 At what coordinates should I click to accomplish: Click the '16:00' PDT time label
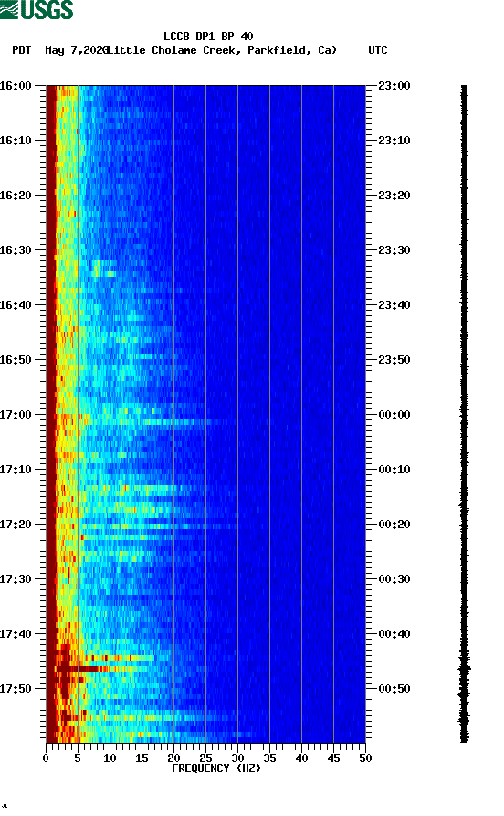(x=16, y=85)
